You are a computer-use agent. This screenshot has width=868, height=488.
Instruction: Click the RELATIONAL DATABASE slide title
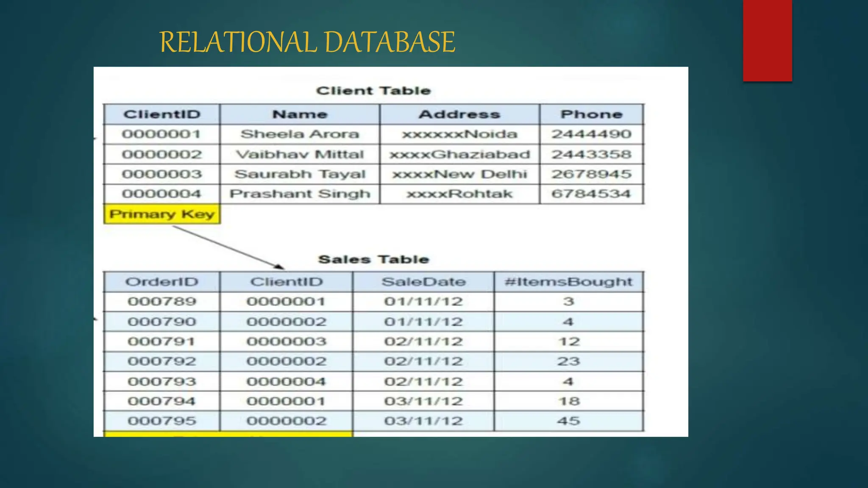click(x=307, y=42)
